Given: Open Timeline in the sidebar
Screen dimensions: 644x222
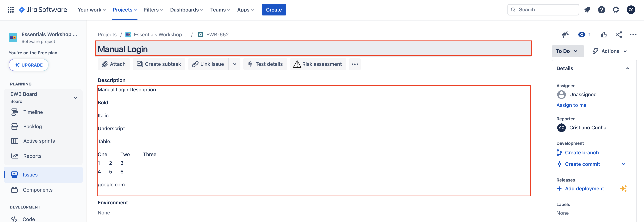Looking at the screenshot, I should click(43, 112).
